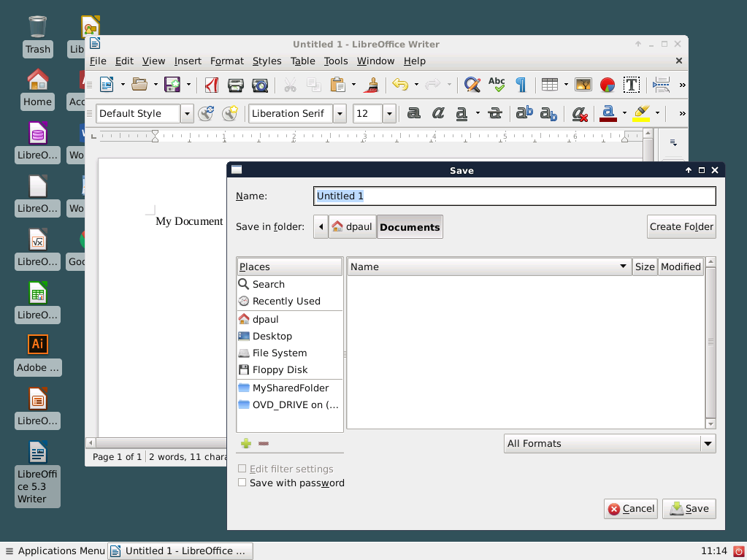Toggle formatting marks display
Viewport: 747px width, 560px height.
520,85
